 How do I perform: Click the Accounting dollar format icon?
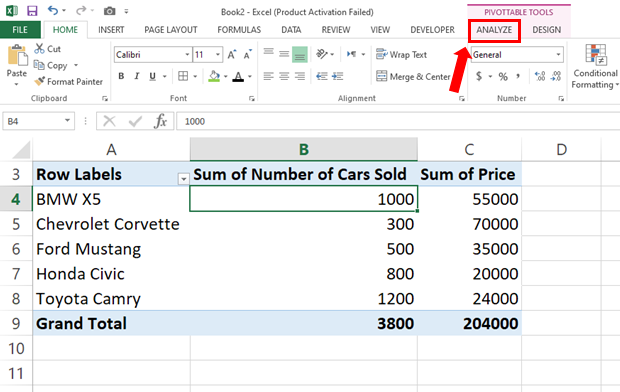pyautogui.click(x=479, y=76)
